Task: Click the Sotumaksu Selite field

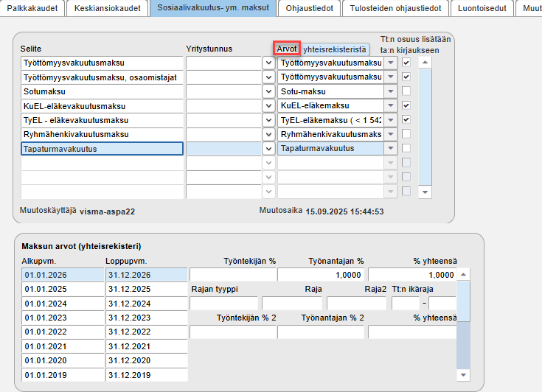Action: 102,91
